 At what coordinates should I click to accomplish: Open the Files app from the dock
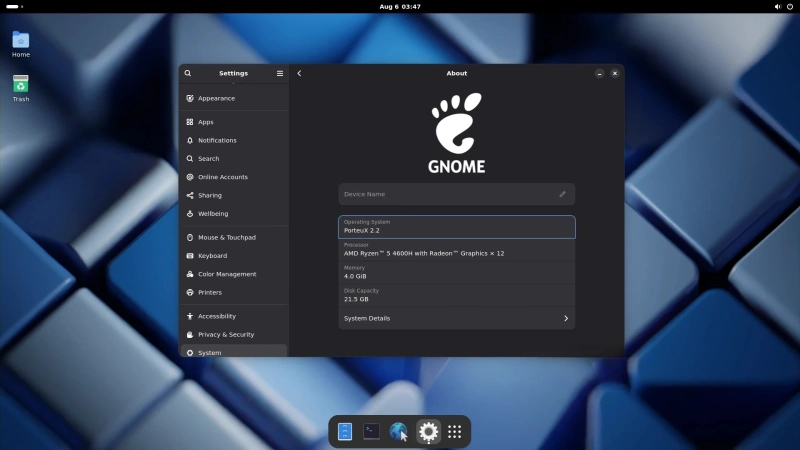tap(345, 432)
